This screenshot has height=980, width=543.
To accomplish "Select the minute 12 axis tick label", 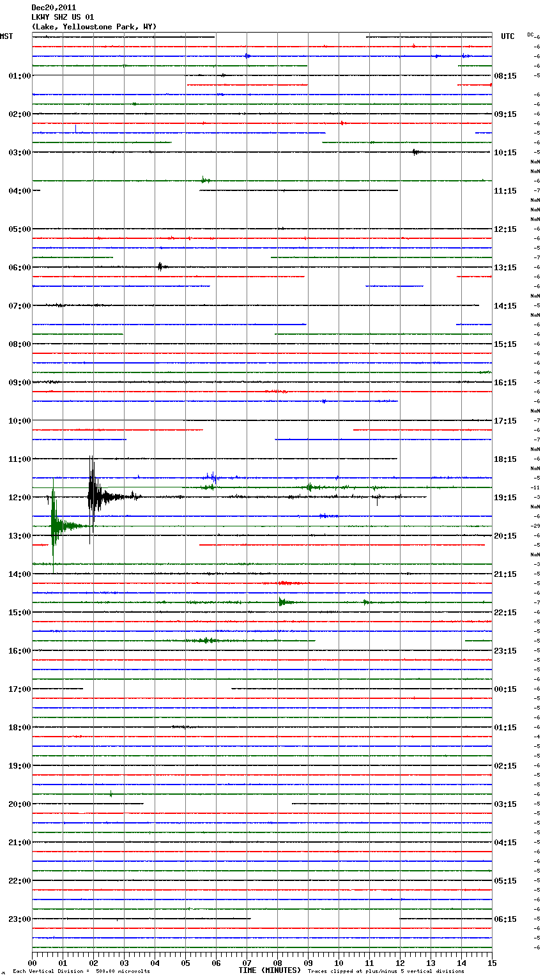I will click(400, 963).
